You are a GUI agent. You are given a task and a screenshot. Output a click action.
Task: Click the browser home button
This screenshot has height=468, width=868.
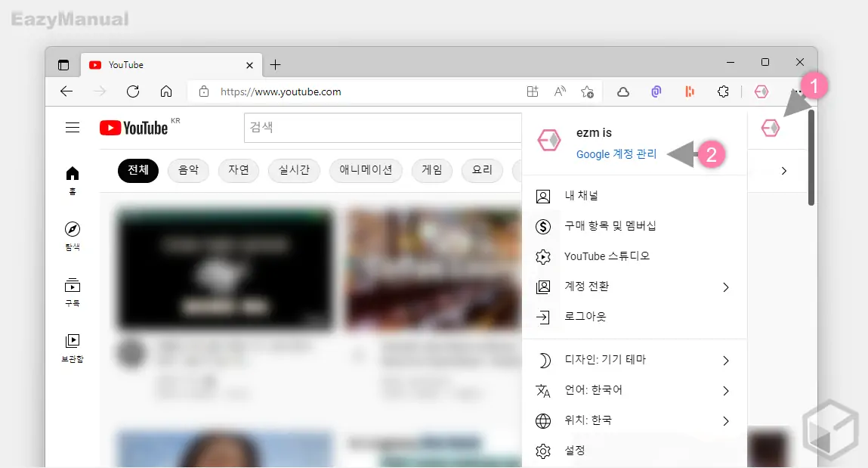tap(166, 91)
